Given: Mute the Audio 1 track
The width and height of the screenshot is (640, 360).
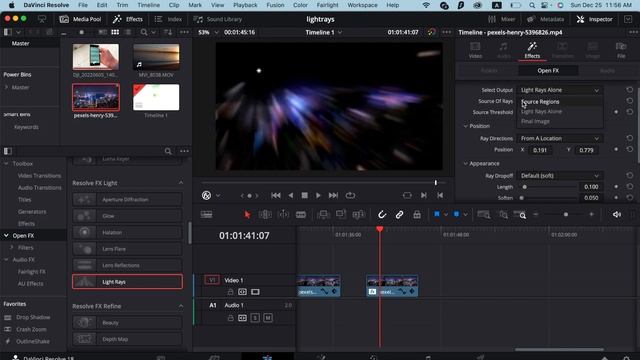Looking at the screenshot, I should tap(268, 318).
